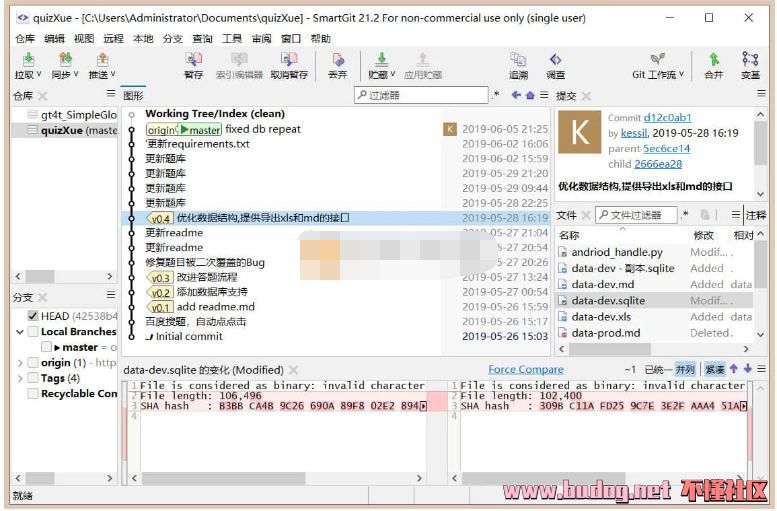Click the Sync (同步) toolbar icon
Image resolution: width=777 pixels, height=511 pixels.
[65, 59]
